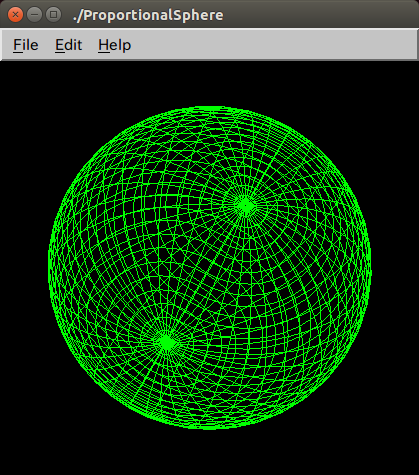Click the empty title bar area beside the title
Image resolution: width=419 pixels, height=475 pixels.
point(320,15)
